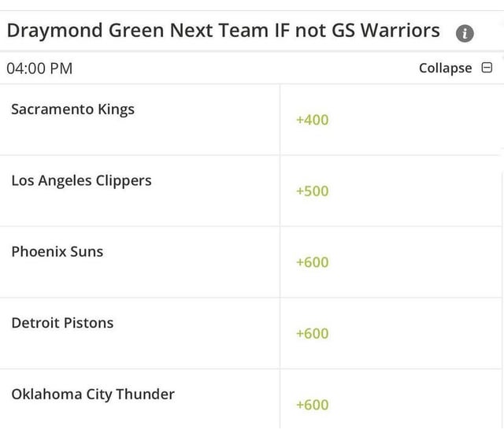
Task: Click the minus icon next to Collapse
Action: [x=487, y=68]
